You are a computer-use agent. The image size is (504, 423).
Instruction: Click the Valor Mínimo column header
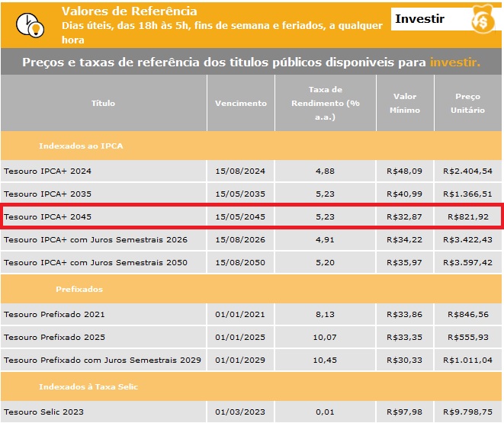(406, 103)
